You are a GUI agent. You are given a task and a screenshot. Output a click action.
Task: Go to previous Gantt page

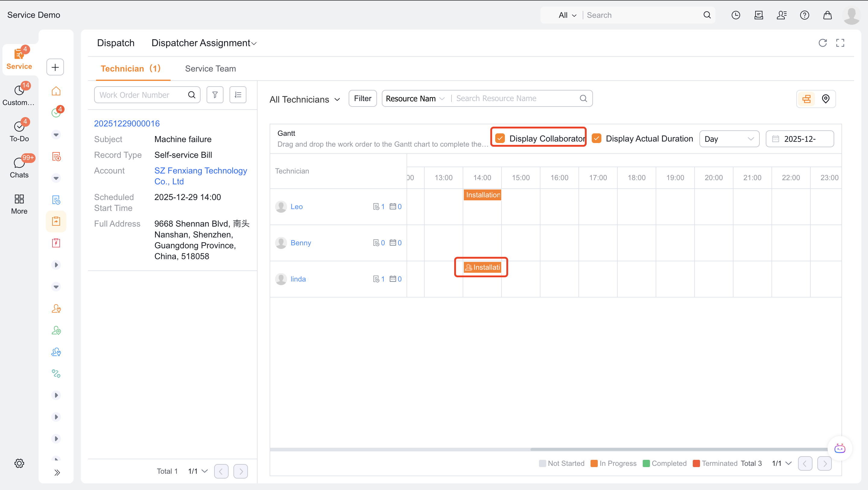(x=805, y=463)
